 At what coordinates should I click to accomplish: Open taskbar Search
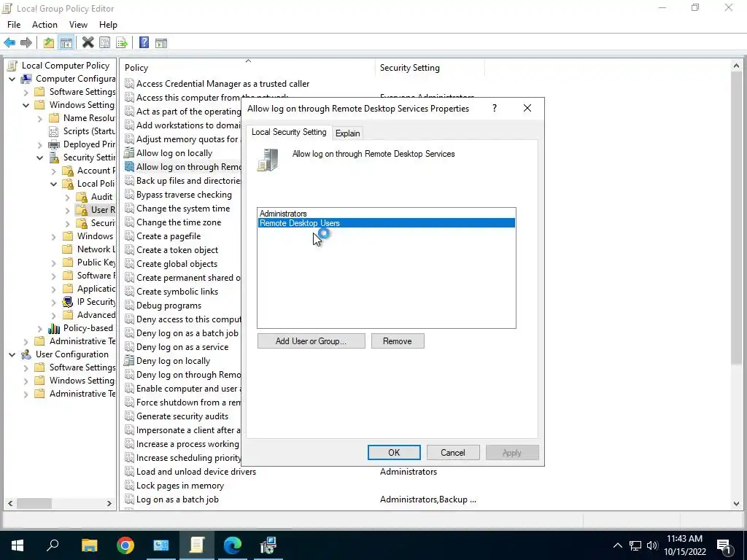coord(53,545)
